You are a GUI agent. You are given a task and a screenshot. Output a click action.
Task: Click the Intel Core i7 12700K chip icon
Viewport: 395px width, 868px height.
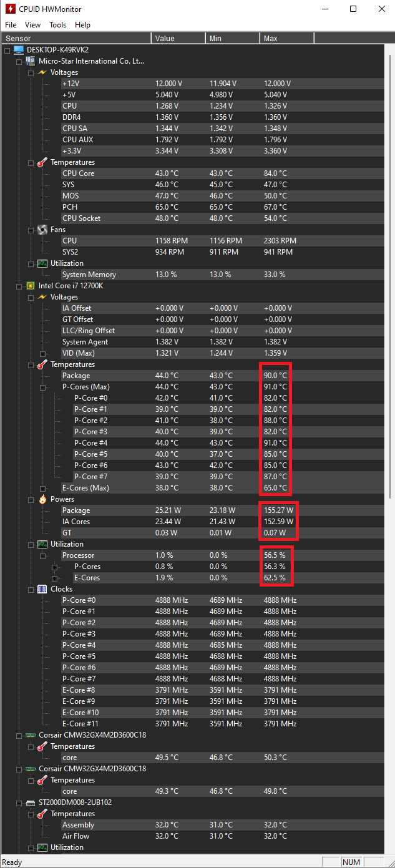[31, 286]
